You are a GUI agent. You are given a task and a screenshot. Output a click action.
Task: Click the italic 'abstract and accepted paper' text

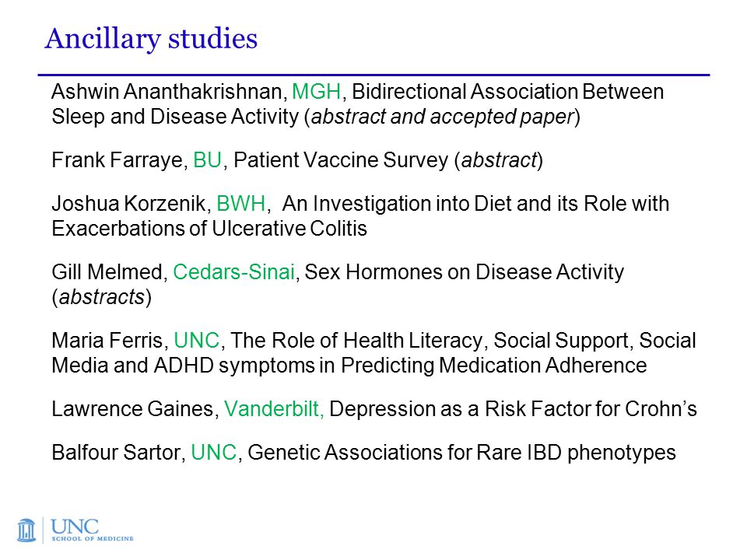click(x=443, y=117)
